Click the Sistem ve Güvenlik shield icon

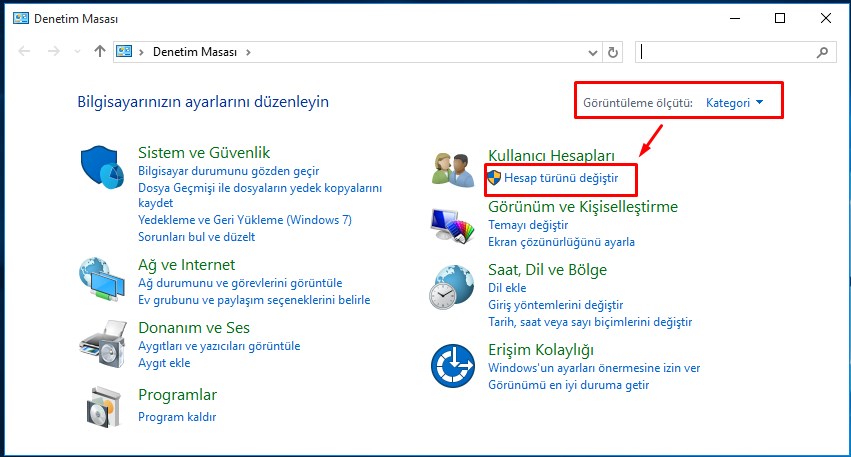pos(103,165)
